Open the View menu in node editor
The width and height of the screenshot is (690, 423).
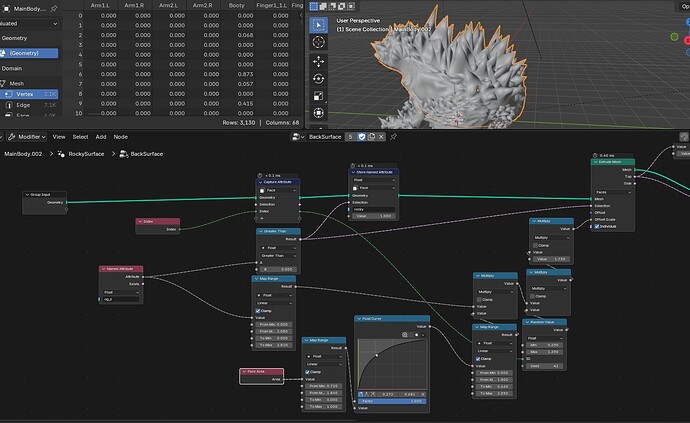(59, 137)
